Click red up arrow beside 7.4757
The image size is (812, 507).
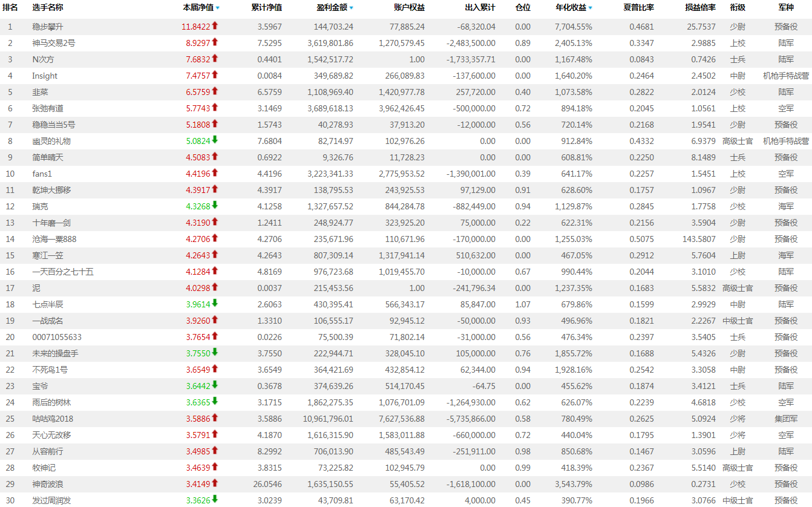pos(215,75)
